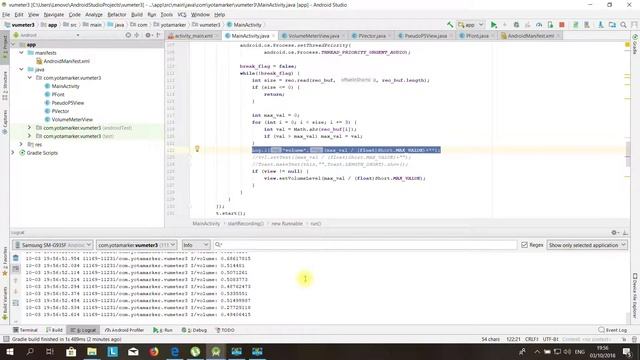Toggle the Gradle tool window on right edge
The height and width of the screenshot is (360, 640).
[x=635, y=44]
